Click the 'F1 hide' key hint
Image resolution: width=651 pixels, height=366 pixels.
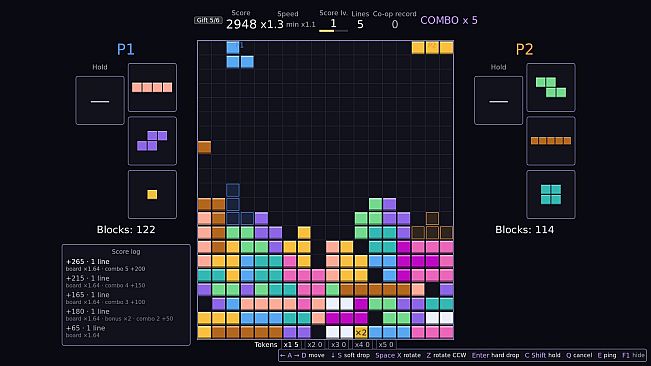633,355
